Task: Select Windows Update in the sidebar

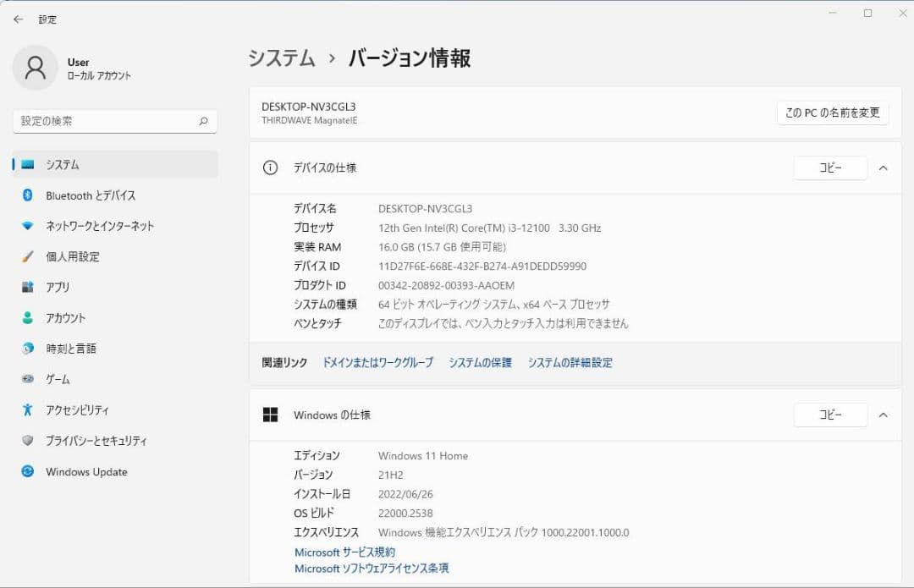Action: pos(85,471)
